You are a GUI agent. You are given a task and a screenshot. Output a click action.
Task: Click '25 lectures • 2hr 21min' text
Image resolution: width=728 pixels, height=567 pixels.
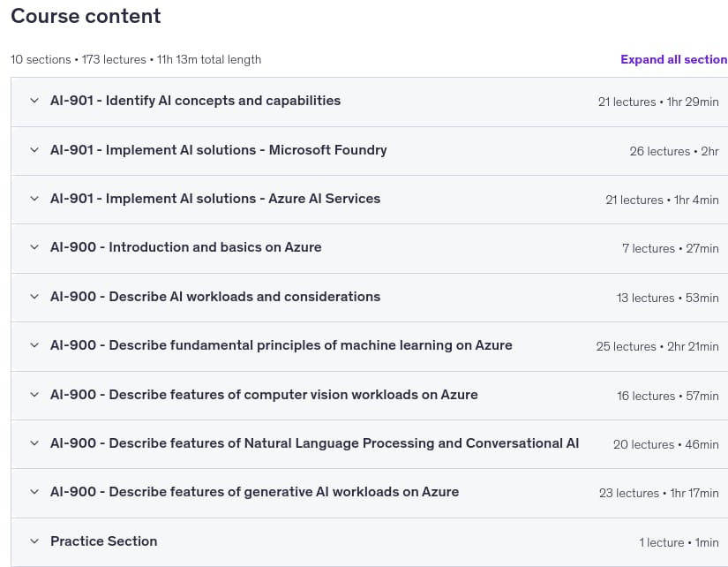[657, 347]
